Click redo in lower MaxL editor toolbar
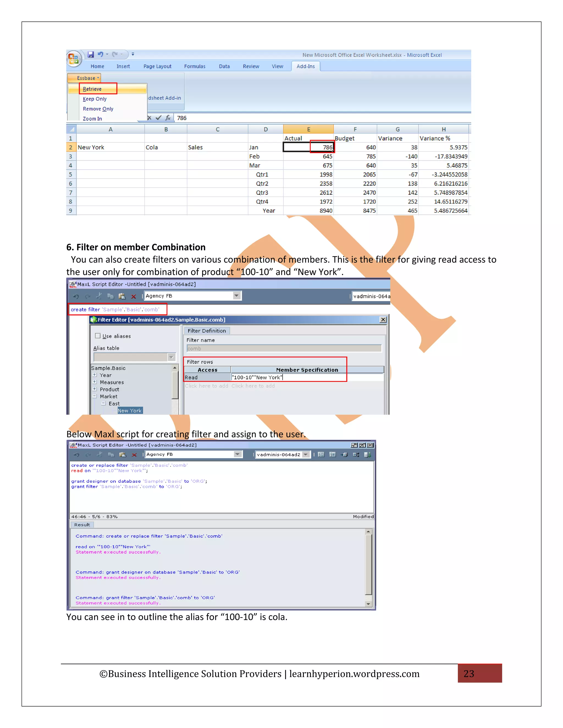The height and width of the screenshot is (728, 563). [88, 455]
